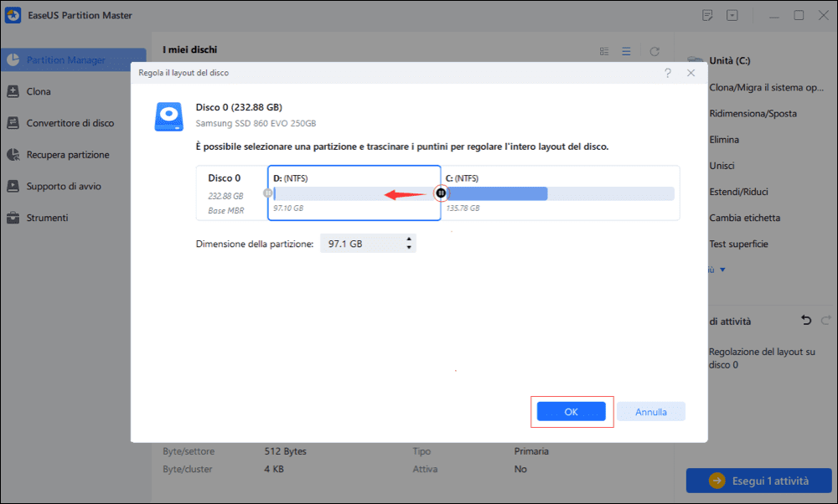Switch I miei dischi to list view

tap(626, 51)
